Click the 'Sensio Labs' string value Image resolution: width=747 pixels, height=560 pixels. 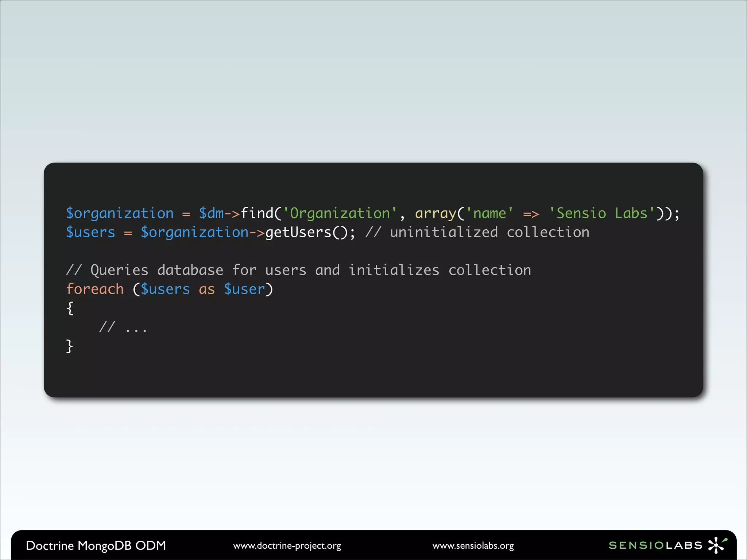point(602,213)
